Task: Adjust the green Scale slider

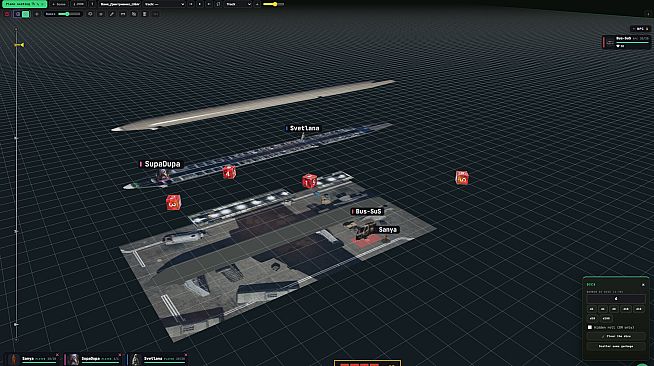Action: tap(69, 14)
